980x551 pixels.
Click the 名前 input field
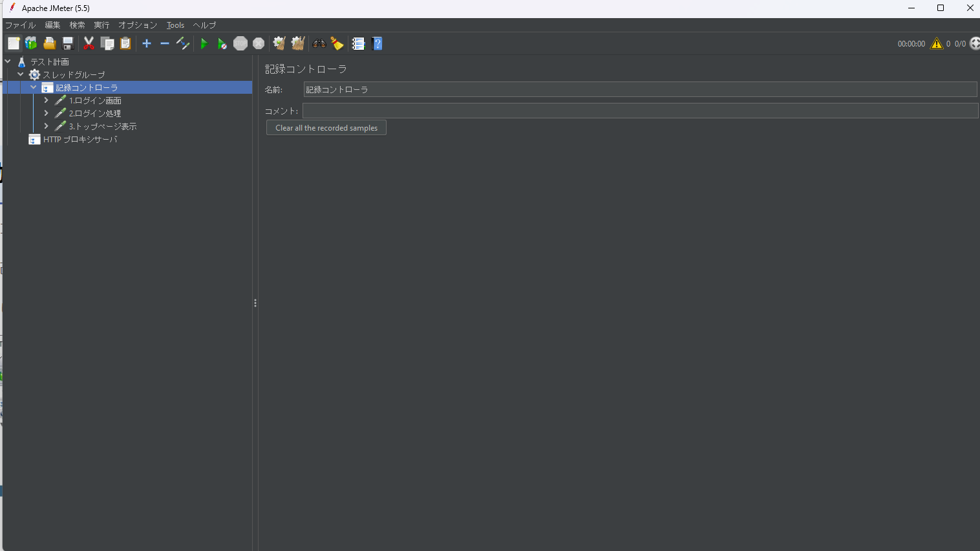pos(640,89)
